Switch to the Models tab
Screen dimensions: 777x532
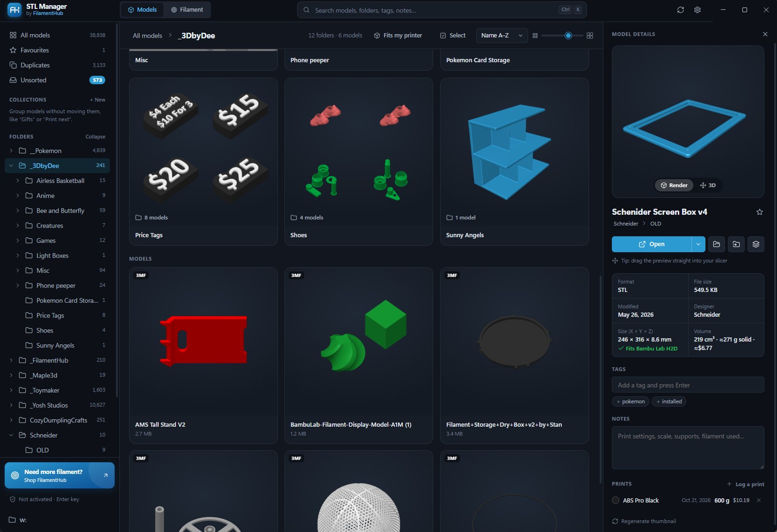[142, 10]
